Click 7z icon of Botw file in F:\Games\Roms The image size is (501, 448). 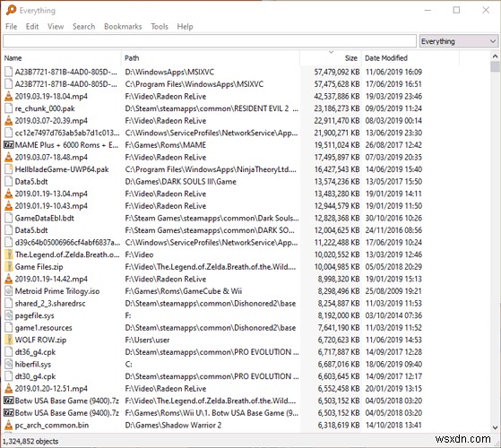8,412
